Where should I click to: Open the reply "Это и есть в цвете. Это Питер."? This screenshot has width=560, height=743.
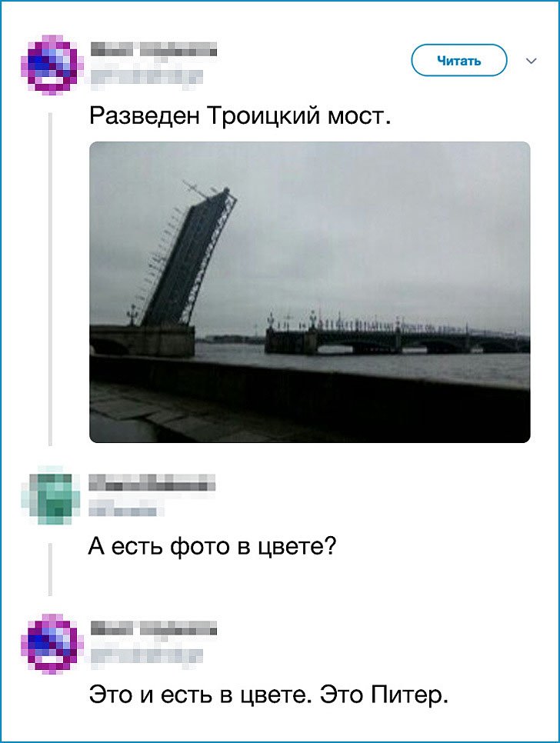coord(268,695)
